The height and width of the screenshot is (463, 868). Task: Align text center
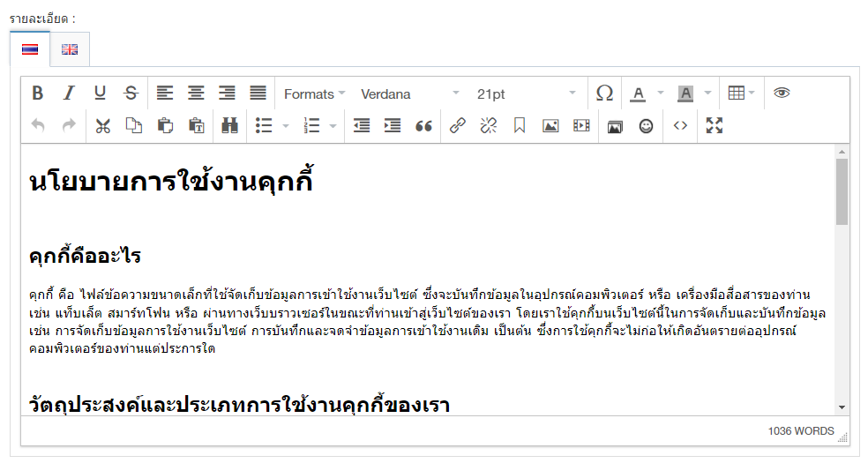click(x=196, y=93)
